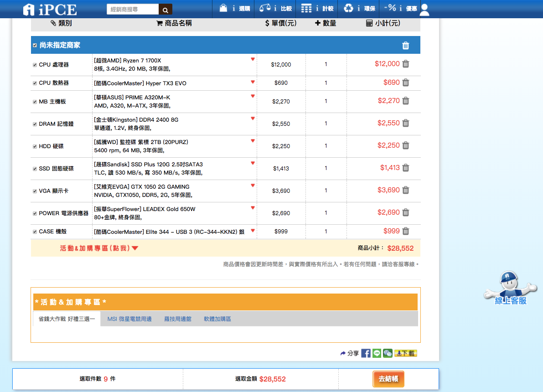This screenshot has width=543, height=392.
Task: Open the online customer service mascot
Action: tap(510, 289)
